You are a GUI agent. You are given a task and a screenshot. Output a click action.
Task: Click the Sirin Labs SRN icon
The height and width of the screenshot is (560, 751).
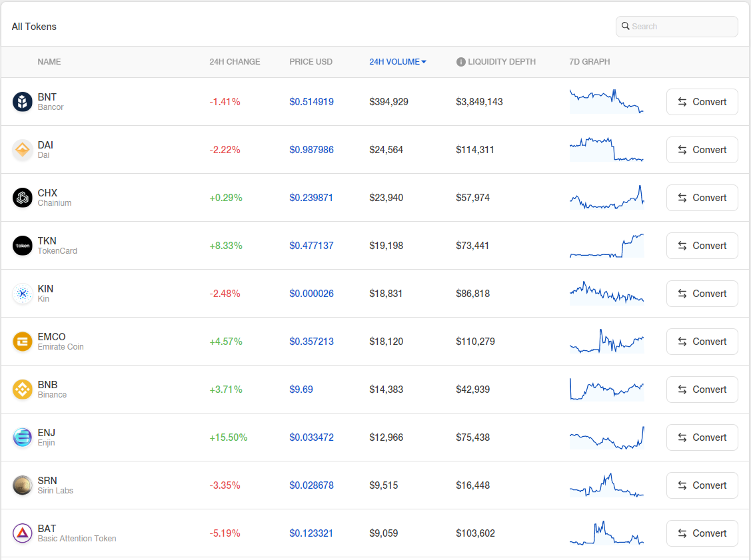coord(22,485)
